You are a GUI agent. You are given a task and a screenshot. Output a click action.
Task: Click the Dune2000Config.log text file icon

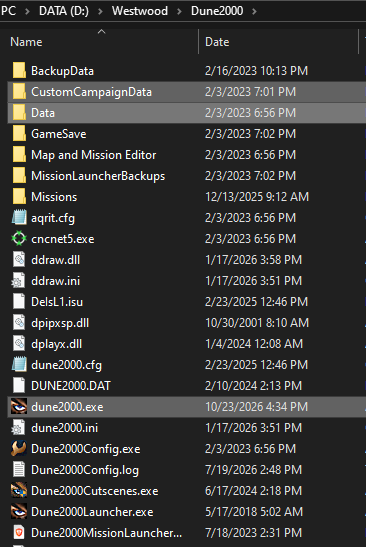click(19, 470)
